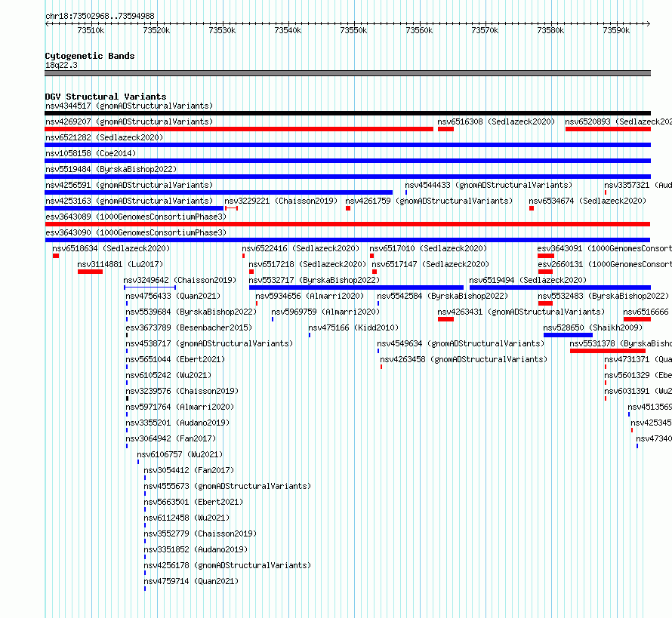The image size is (672, 618).
Task: Open the nsv3239576 (Chaisson2019) label
Action: [182, 391]
